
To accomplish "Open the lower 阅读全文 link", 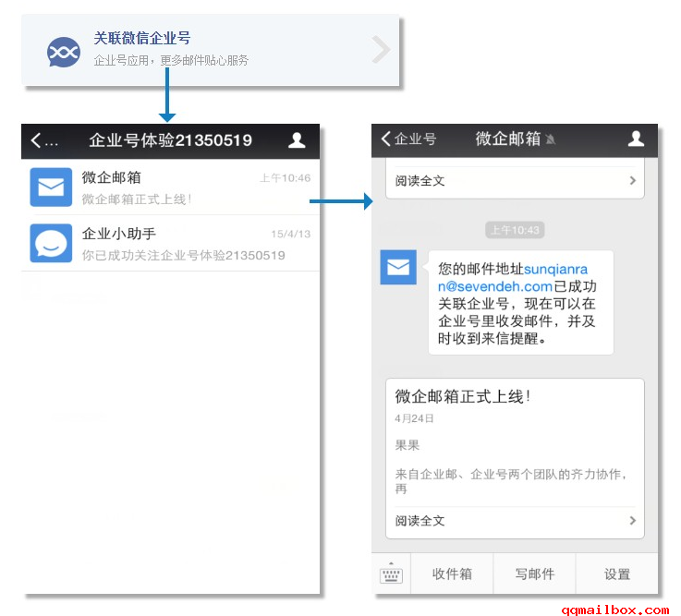I will pos(420,521).
